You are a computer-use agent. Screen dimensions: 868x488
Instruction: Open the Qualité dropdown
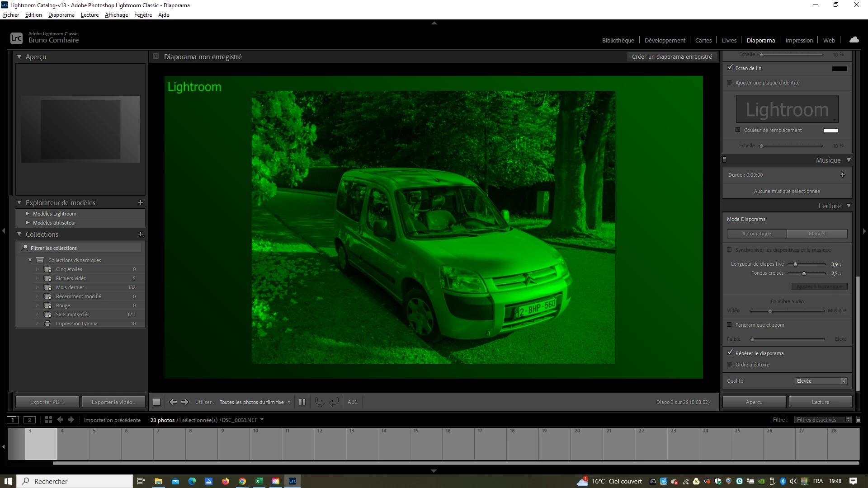pyautogui.click(x=821, y=381)
